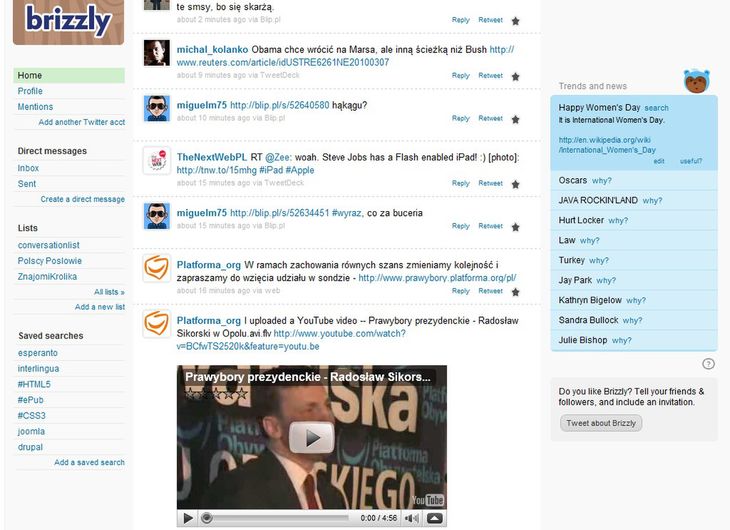Click Create a direct message

pos(82,199)
